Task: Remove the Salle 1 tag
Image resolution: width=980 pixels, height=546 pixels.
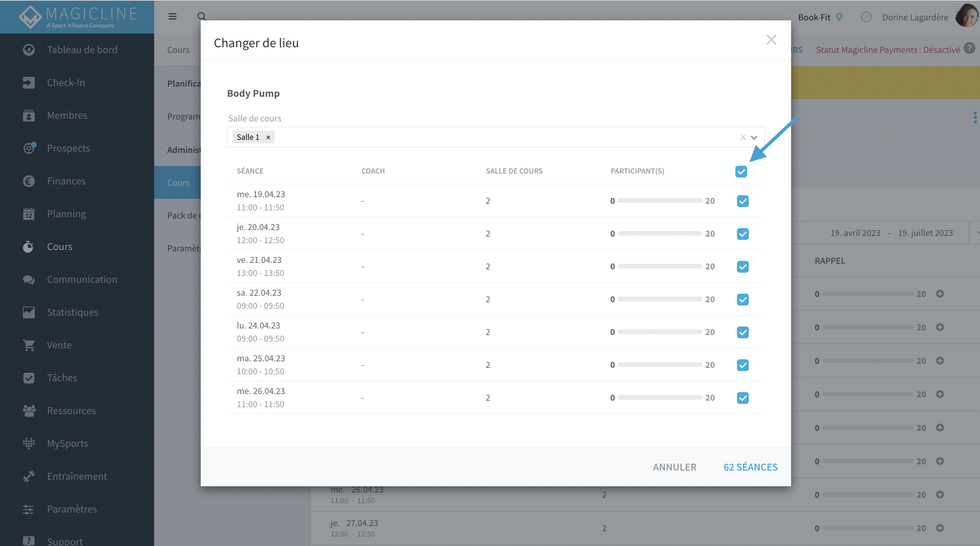Action: point(268,137)
